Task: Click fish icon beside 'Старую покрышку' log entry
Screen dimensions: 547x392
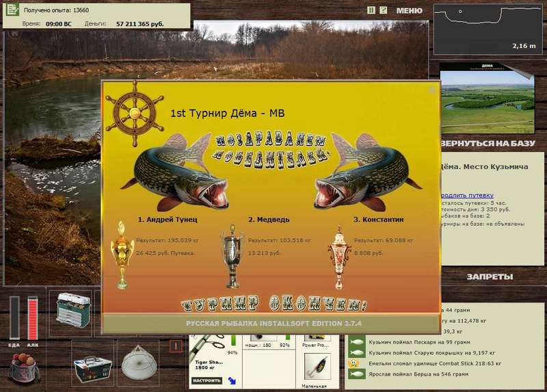Action: click(x=357, y=353)
